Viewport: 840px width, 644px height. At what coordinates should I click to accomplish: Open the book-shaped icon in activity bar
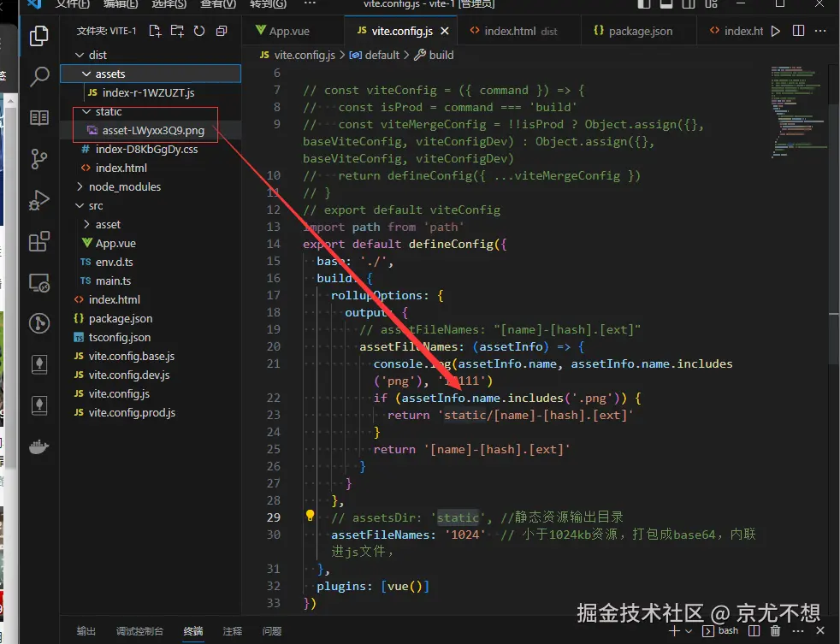click(x=39, y=117)
